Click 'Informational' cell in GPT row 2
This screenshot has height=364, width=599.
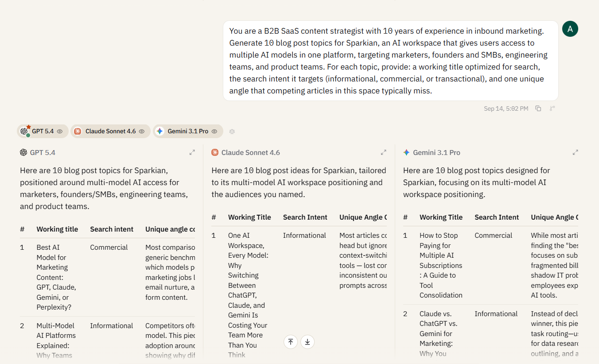coord(112,326)
